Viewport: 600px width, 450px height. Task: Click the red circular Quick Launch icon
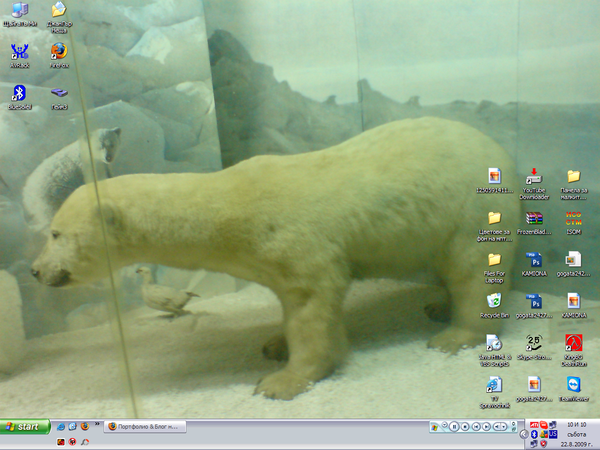(x=72, y=442)
